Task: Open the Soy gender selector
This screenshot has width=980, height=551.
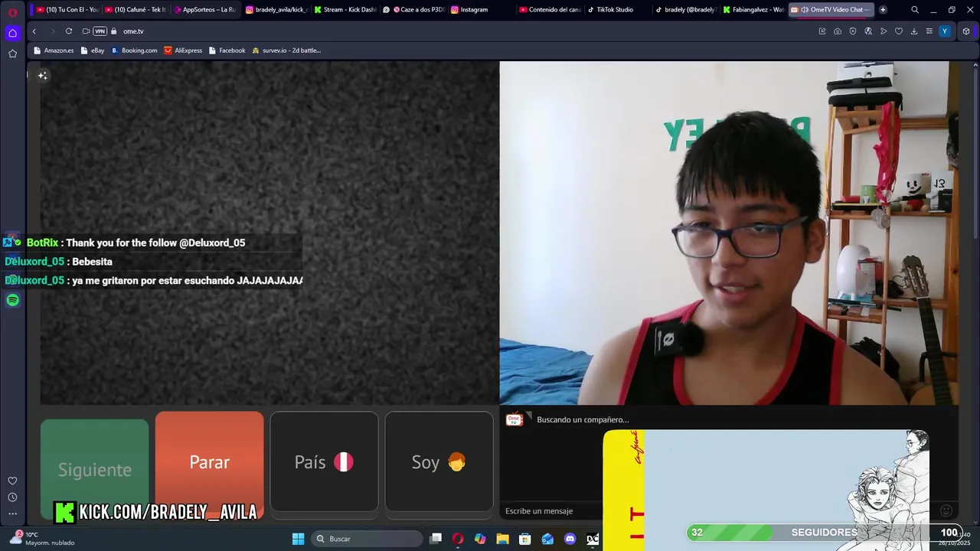Action: pyautogui.click(x=439, y=461)
